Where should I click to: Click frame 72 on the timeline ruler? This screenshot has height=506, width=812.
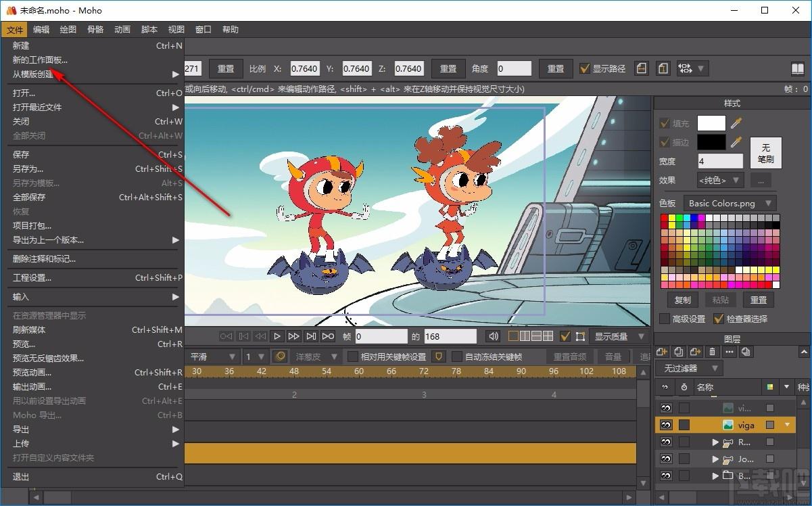(x=424, y=371)
